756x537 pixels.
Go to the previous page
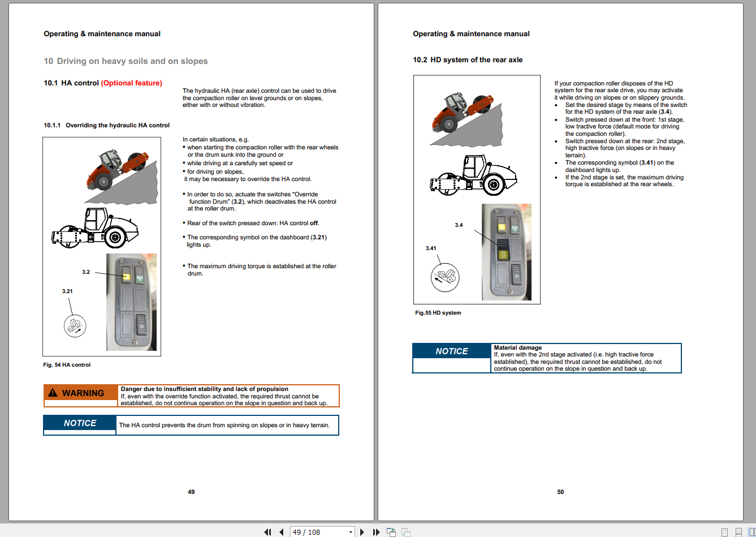281,532
